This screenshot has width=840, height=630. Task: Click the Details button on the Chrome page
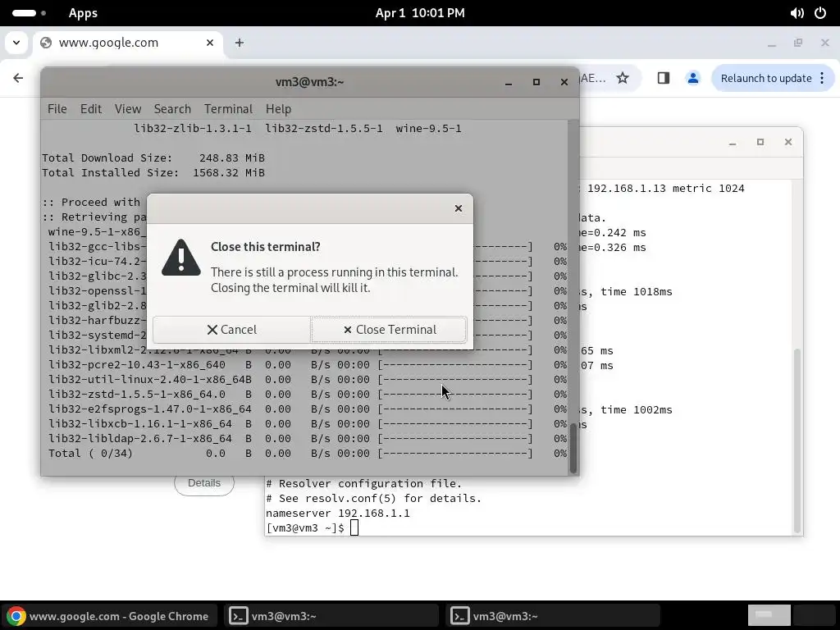point(204,484)
